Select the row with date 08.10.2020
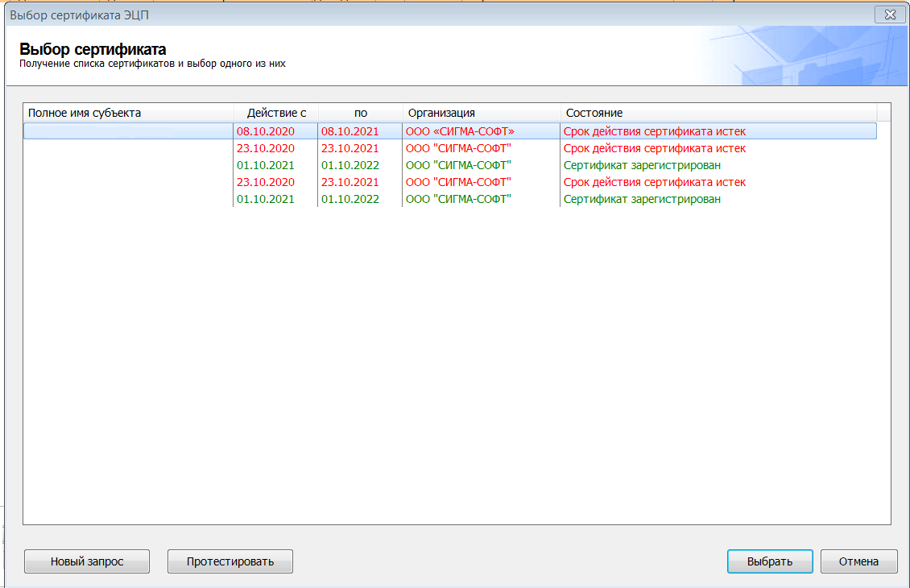910x588 pixels. pos(450,131)
